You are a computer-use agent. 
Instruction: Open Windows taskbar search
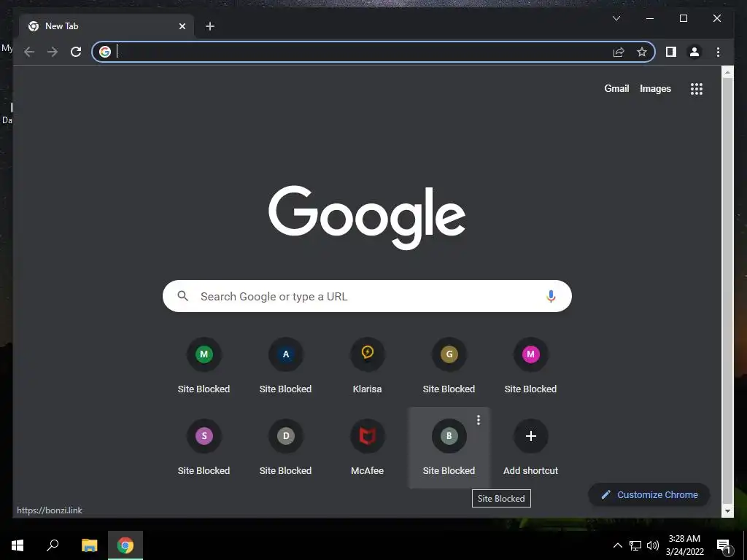point(53,545)
